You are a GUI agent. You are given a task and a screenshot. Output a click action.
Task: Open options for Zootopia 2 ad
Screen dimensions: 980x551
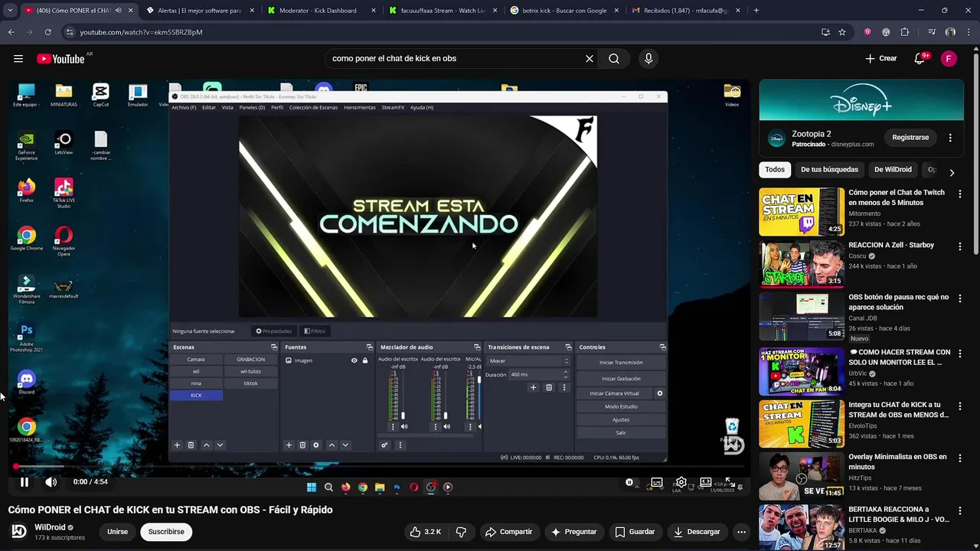click(950, 139)
